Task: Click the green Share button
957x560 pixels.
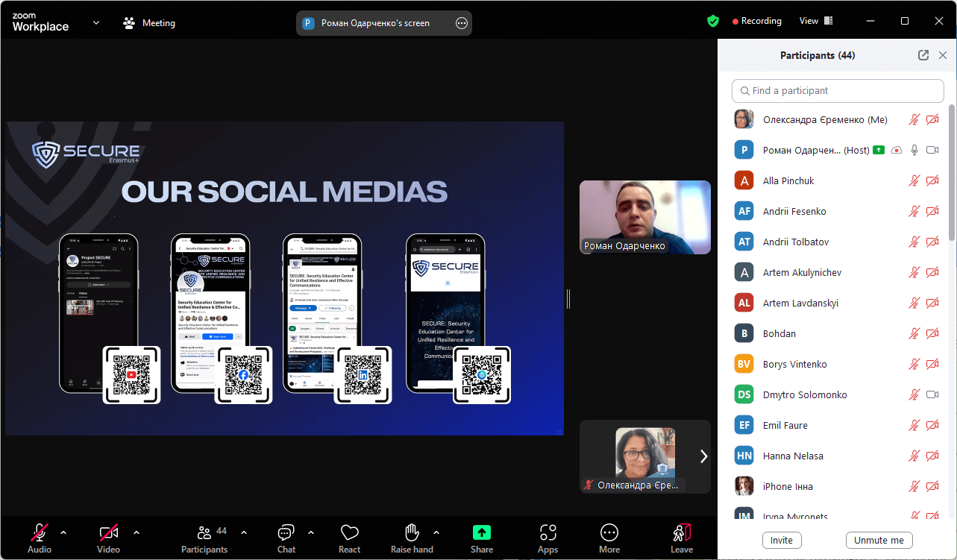Action: [x=482, y=538]
